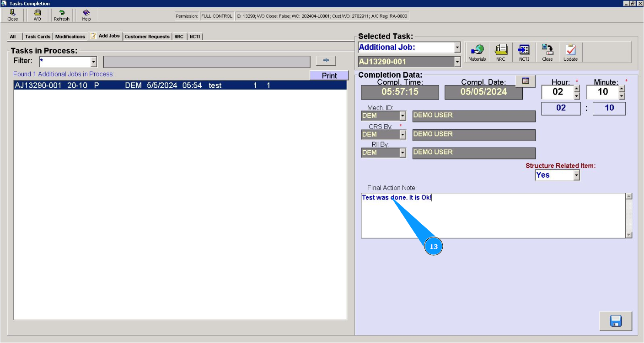Open the Customer Requests tab
The height and width of the screenshot is (343, 644).
click(x=147, y=37)
